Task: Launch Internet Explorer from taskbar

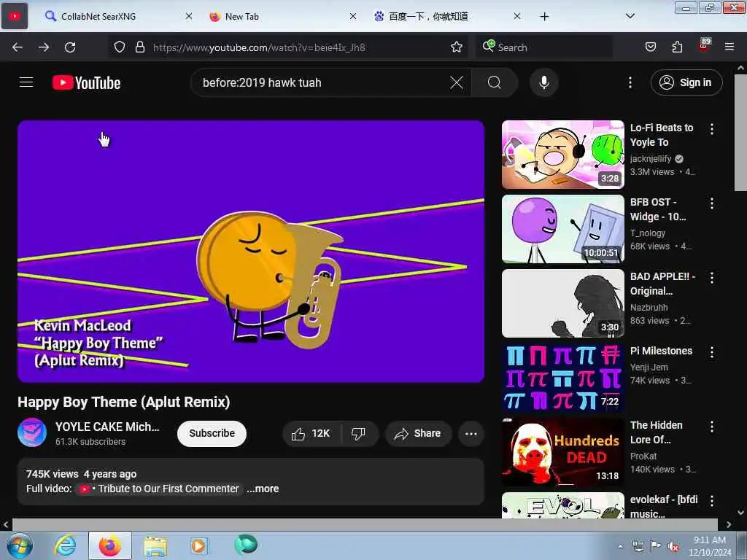Action: pos(65,545)
